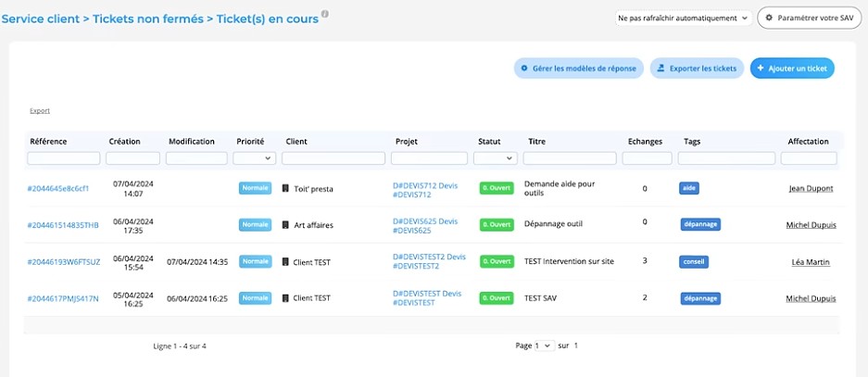Focus the Client filter field
Viewport: 868px width, 377px height.
333,158
